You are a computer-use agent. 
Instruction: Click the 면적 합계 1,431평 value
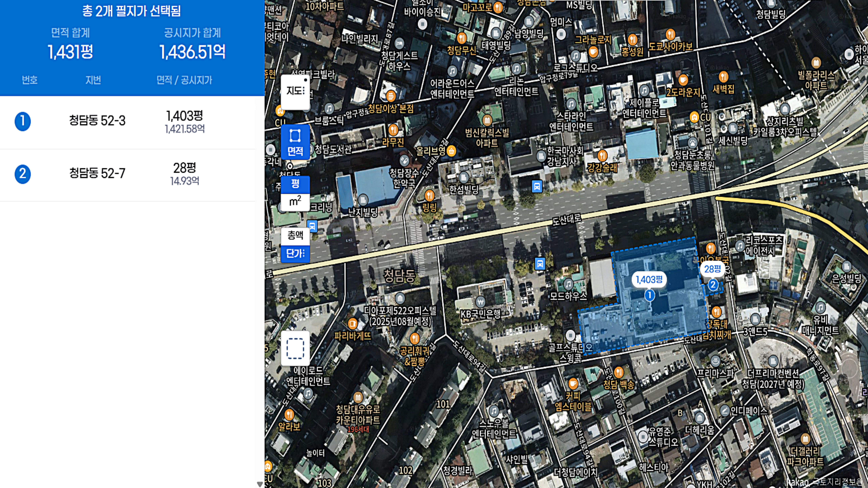tap(70, 52)
